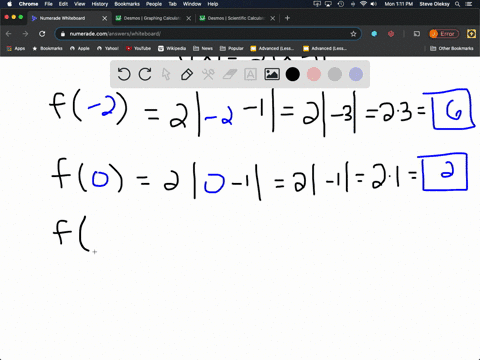Open the cast media icon

(x=417, y=34)
